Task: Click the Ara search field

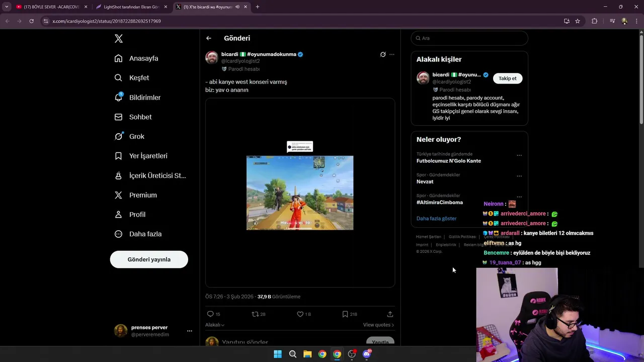Action: coord(469,38)
